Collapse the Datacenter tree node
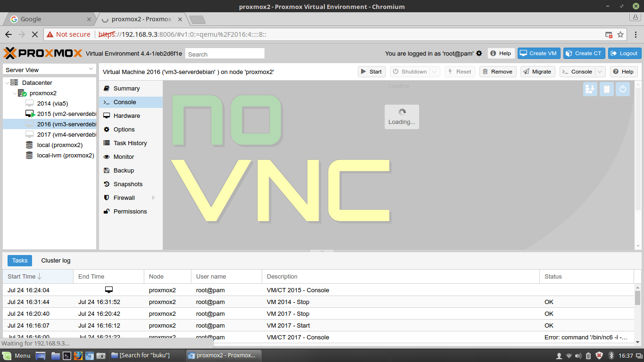Viewport: 644px width, 362px height. [x=7, y=83]
